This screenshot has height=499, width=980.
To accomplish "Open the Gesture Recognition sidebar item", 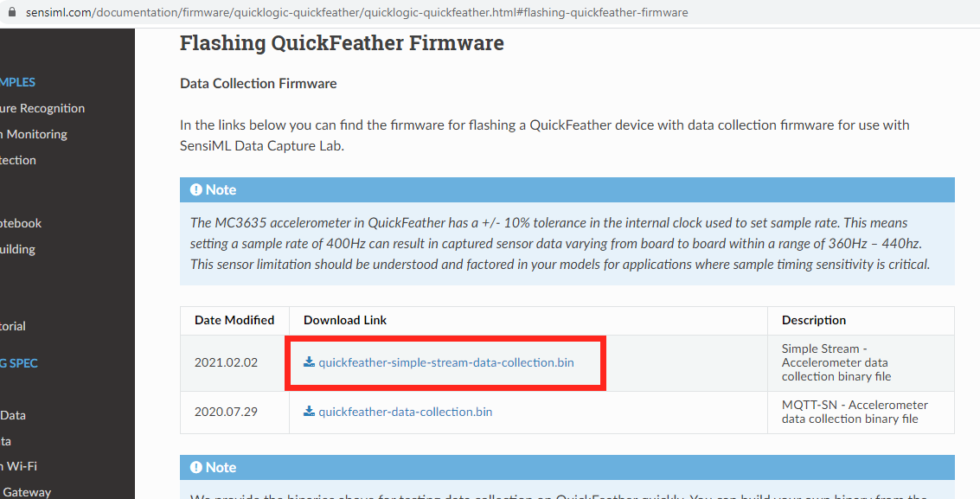I will [42, 108].
